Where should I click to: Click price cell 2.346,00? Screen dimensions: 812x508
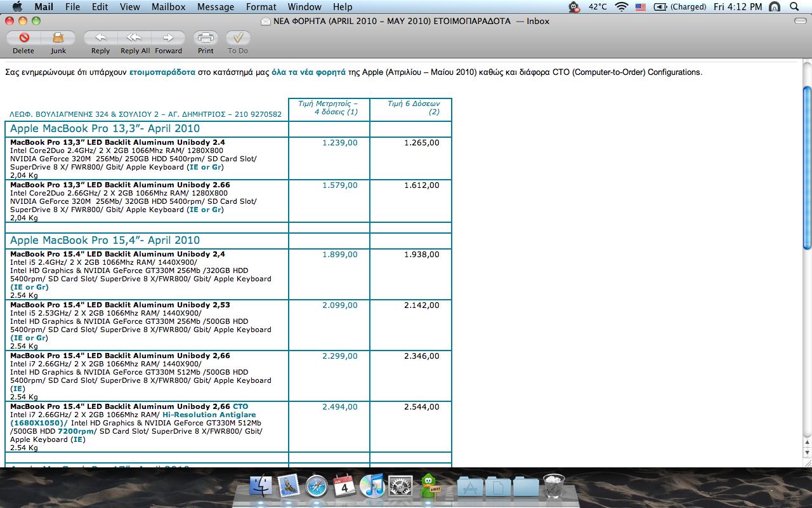point(422,356)
